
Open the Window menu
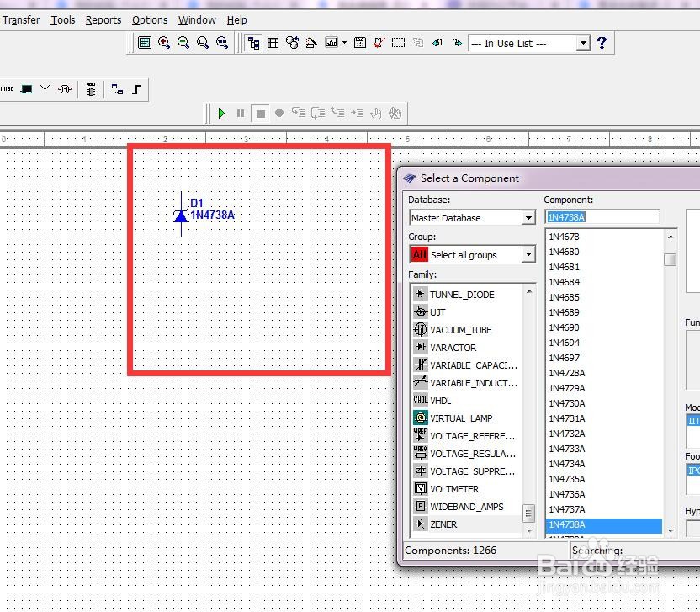197,20
